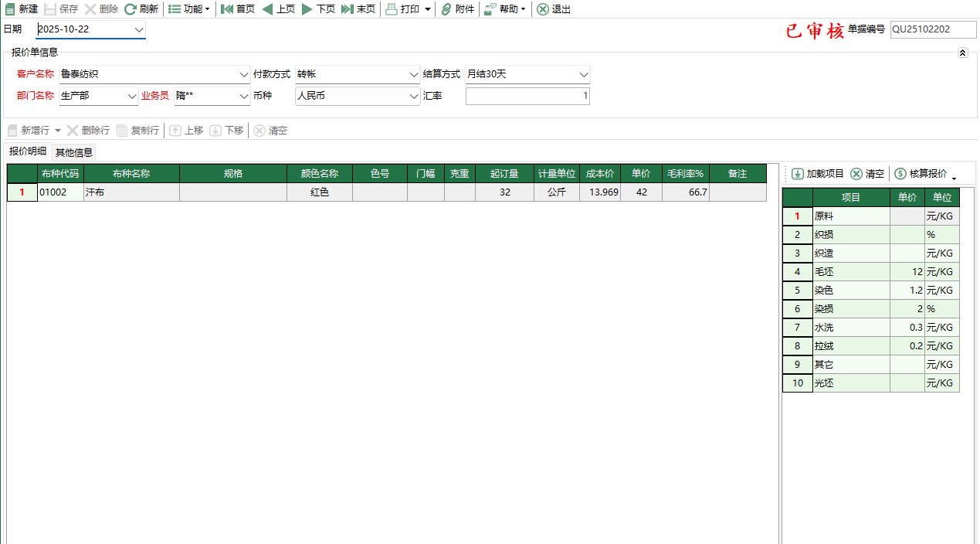Click 退出 exit icon
The width and height of the screenshot is (980, 544).
pyautogui.click(x=543, y=9)
